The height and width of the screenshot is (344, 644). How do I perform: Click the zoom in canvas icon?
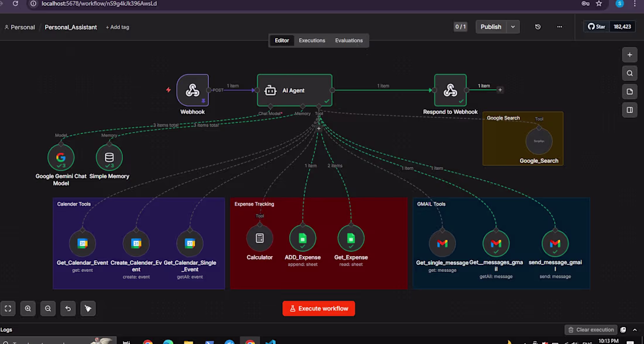pos(28,308)
